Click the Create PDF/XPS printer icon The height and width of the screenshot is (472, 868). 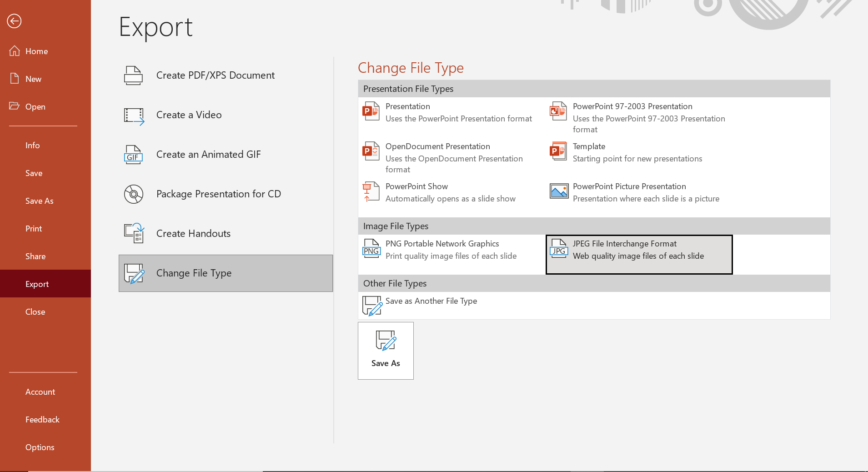click(134, 75)
